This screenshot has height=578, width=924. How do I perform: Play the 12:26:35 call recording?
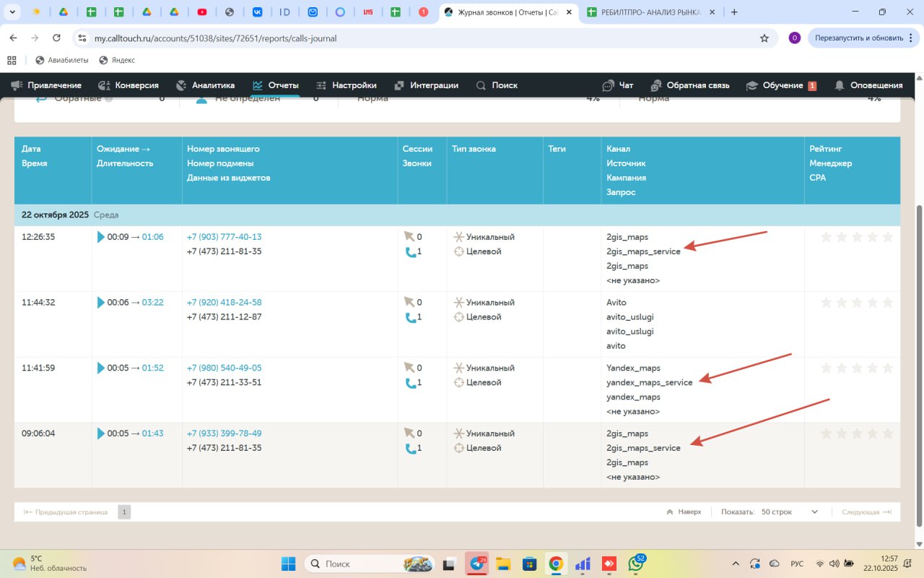(101, 237)
